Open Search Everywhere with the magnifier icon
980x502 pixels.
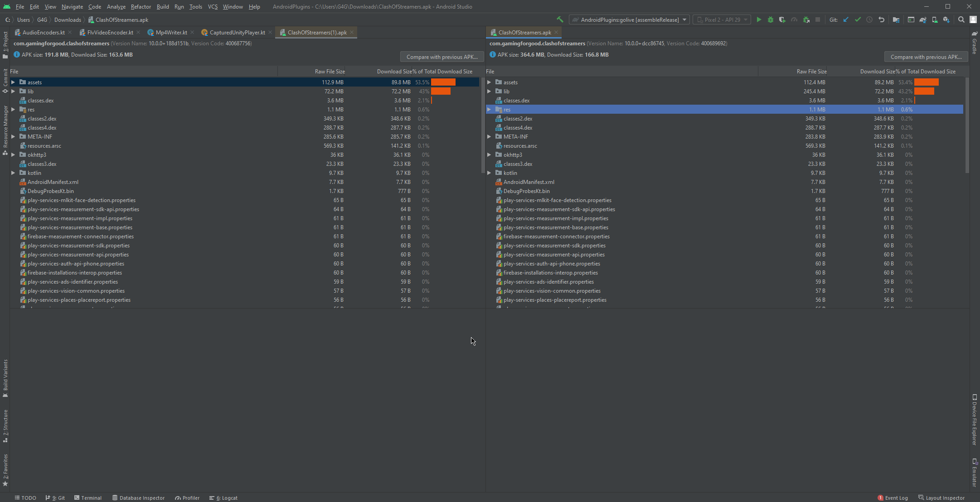(x=961, y=19)
